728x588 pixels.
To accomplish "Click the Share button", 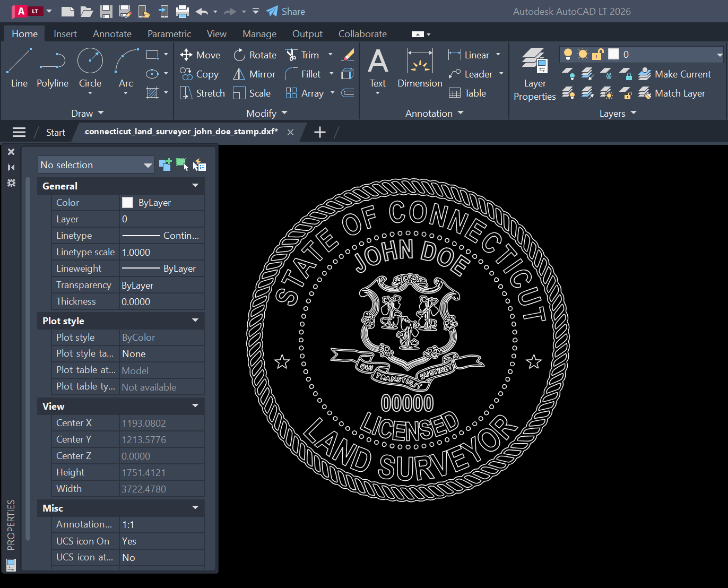I will [x=285, y=11].
